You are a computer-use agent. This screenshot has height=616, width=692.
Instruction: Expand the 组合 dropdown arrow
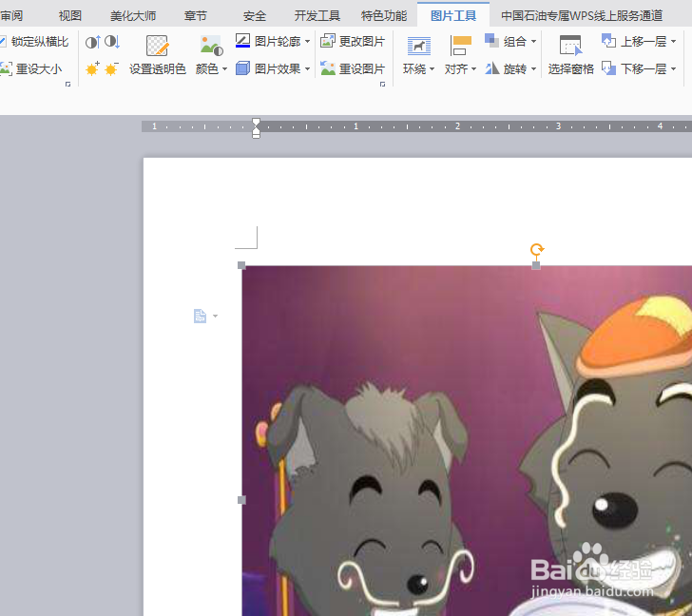533,42
